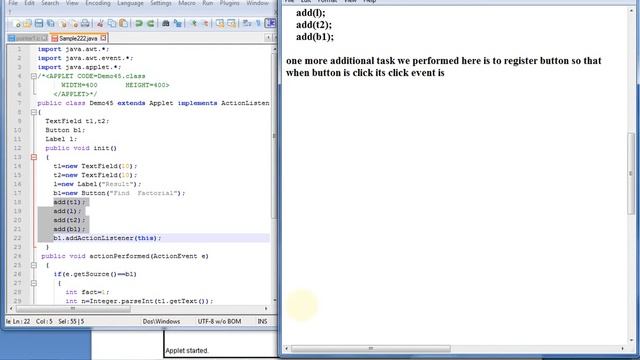Viewport: 640px width, 360px height.
Task: Toggle synchronized vertical scrolling icon
Action: coord(220,24)
